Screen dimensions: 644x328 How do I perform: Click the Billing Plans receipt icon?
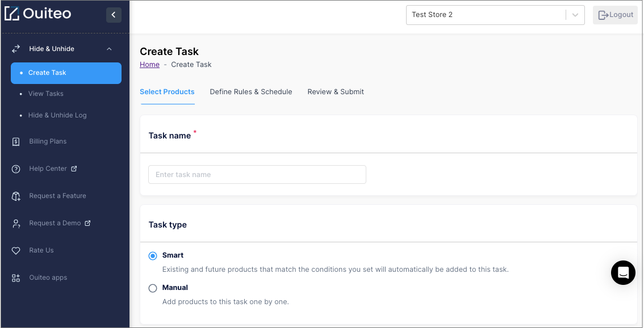point(15,142)
